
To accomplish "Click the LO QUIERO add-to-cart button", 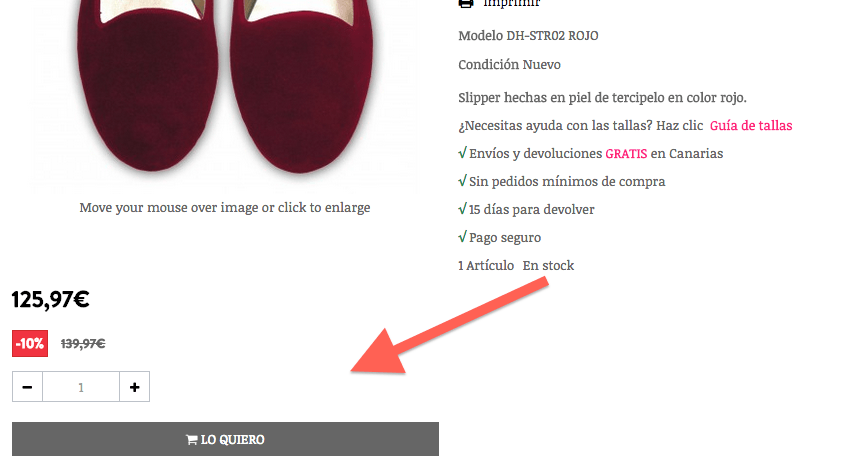I will 225,439.
